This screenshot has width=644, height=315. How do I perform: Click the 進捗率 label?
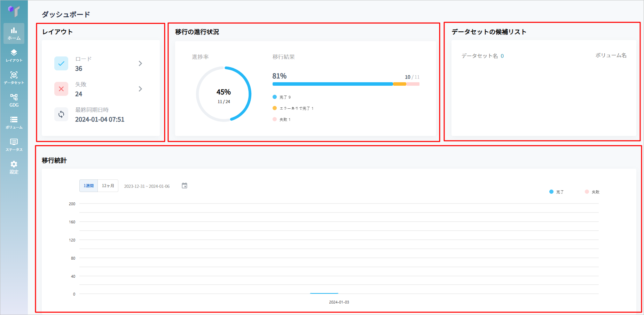(x=201, y=57)
